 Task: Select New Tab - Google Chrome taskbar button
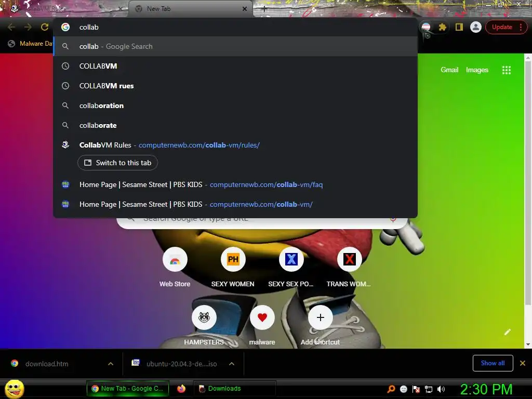pyautogui.click(x=128, y=389)
